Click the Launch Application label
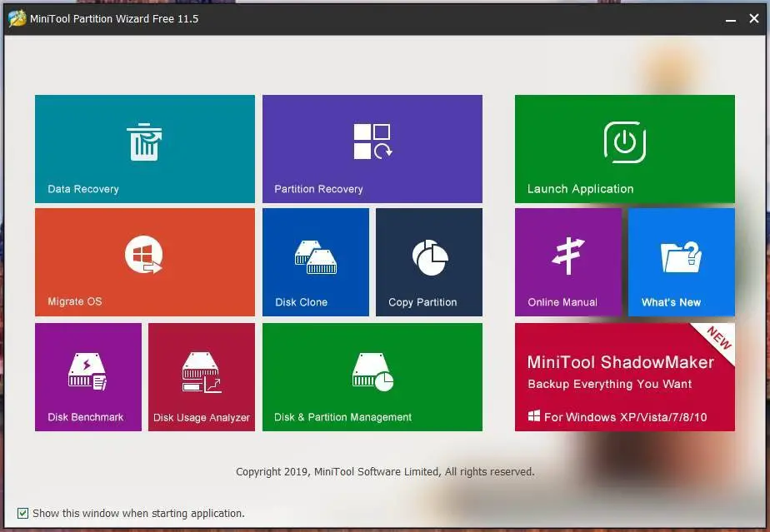The image size is (770, 532). 581,189
